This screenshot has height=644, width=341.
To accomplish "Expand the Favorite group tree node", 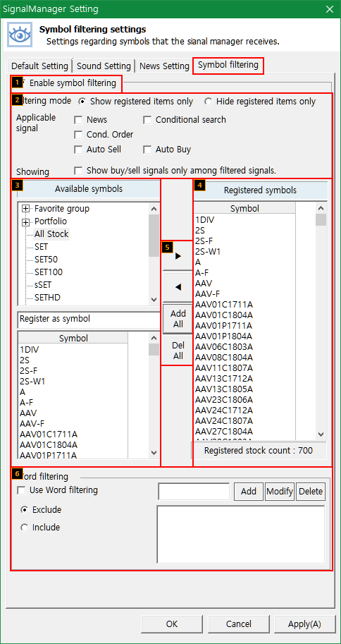I will pyautogui.click(x=26, y=209).
